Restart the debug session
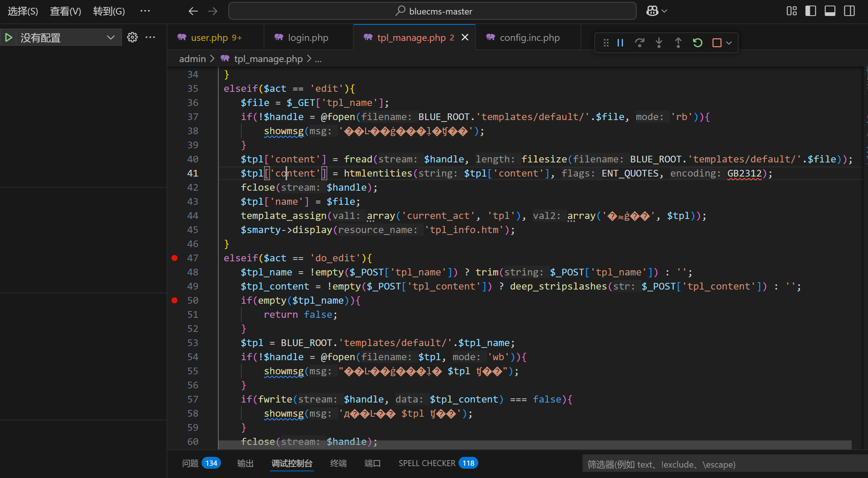This screenshot has height=478, width=868. (698, 43)
